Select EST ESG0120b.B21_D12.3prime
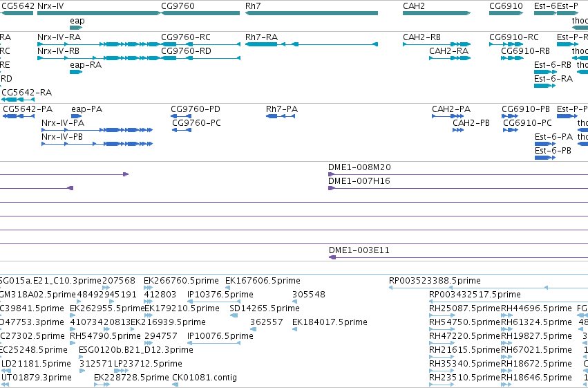 click(82, 357)
